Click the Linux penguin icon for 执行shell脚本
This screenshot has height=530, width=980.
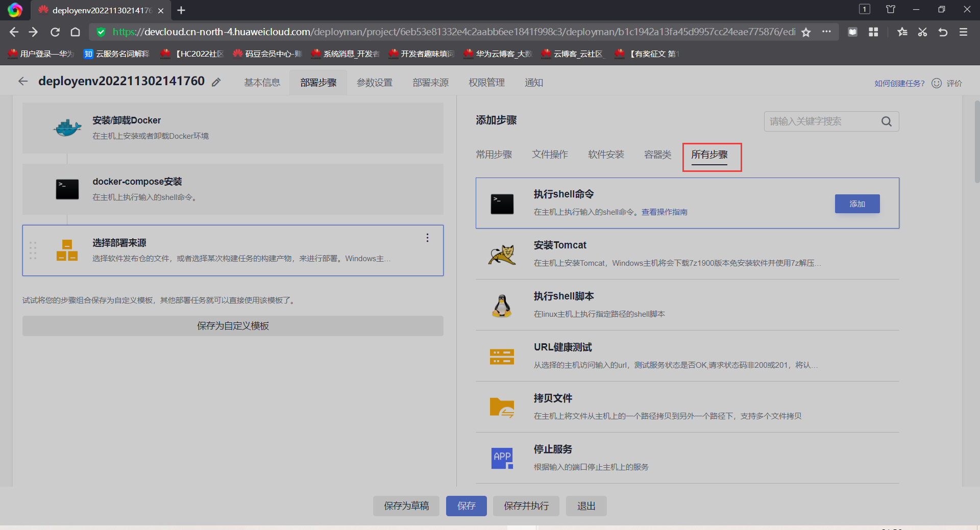click(502, 306)
